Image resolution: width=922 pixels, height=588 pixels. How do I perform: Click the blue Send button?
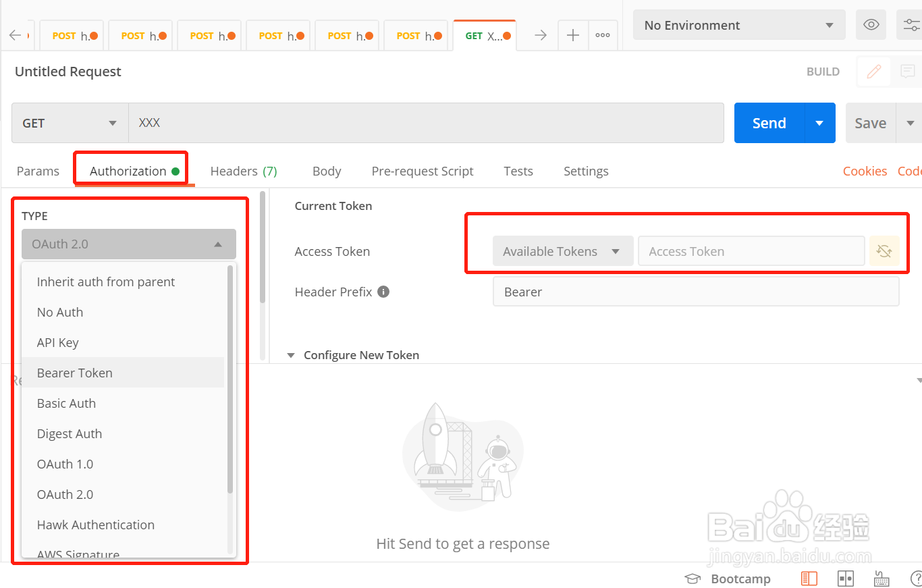769,123
